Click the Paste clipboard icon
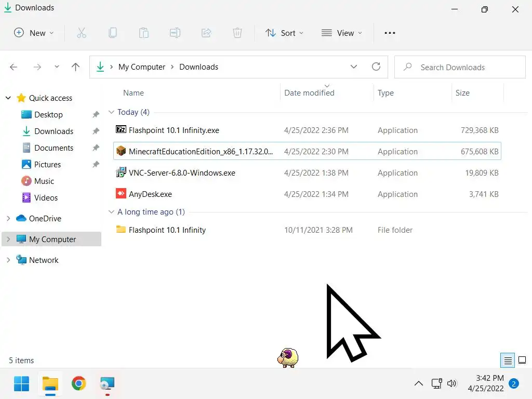The width and height of the screenshot is (532, 399). point(144,33)
